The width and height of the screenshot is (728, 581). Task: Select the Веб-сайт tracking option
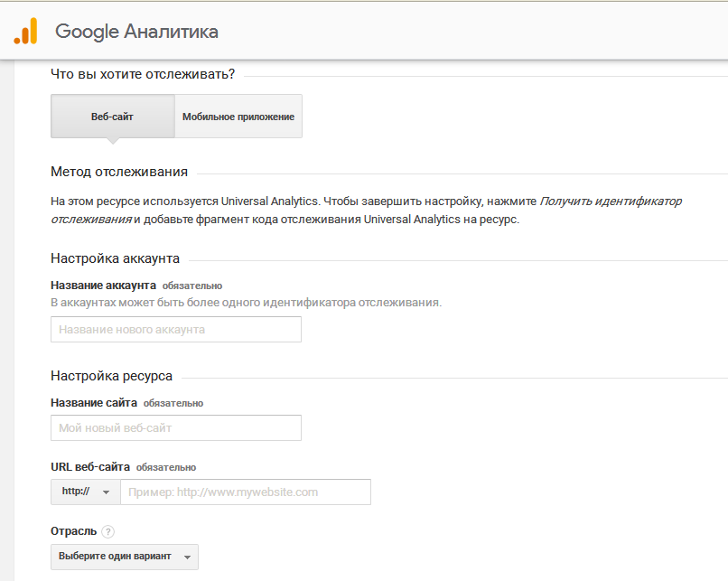tap(112, 117)
